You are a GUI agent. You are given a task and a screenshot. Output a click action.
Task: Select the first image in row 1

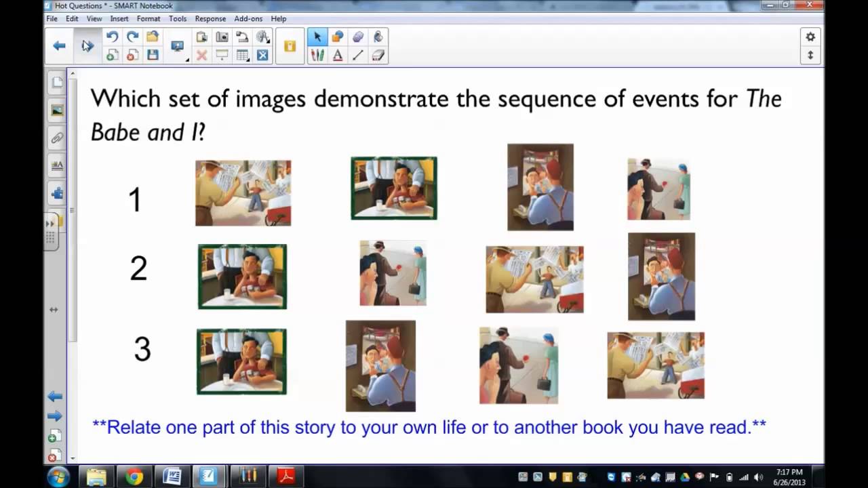243,193
